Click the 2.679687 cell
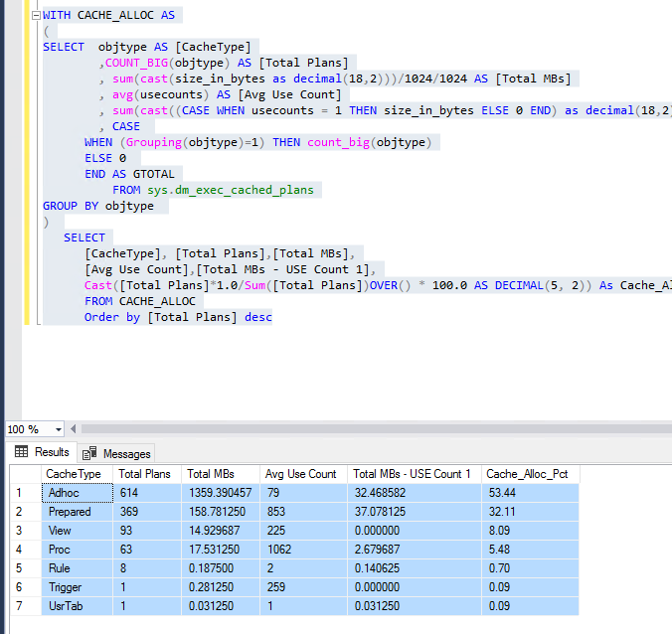The width and height of the screenshot is (672, 634). click(415, 550)
